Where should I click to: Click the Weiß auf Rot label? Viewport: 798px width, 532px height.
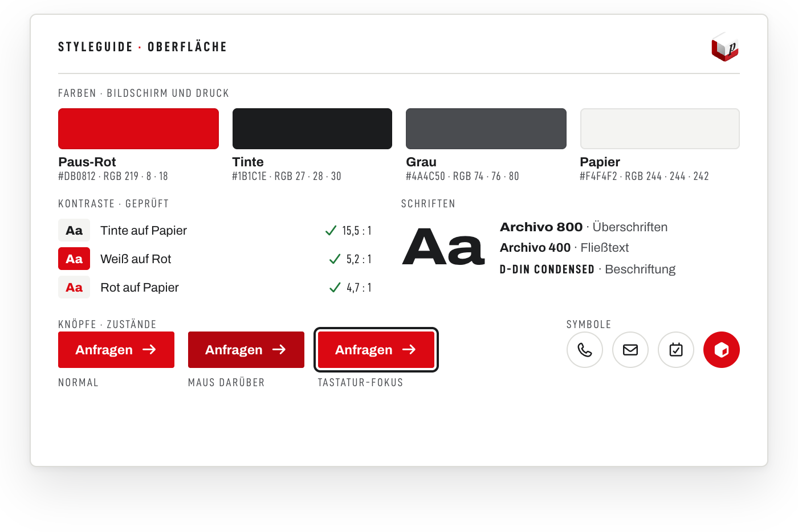136,259
